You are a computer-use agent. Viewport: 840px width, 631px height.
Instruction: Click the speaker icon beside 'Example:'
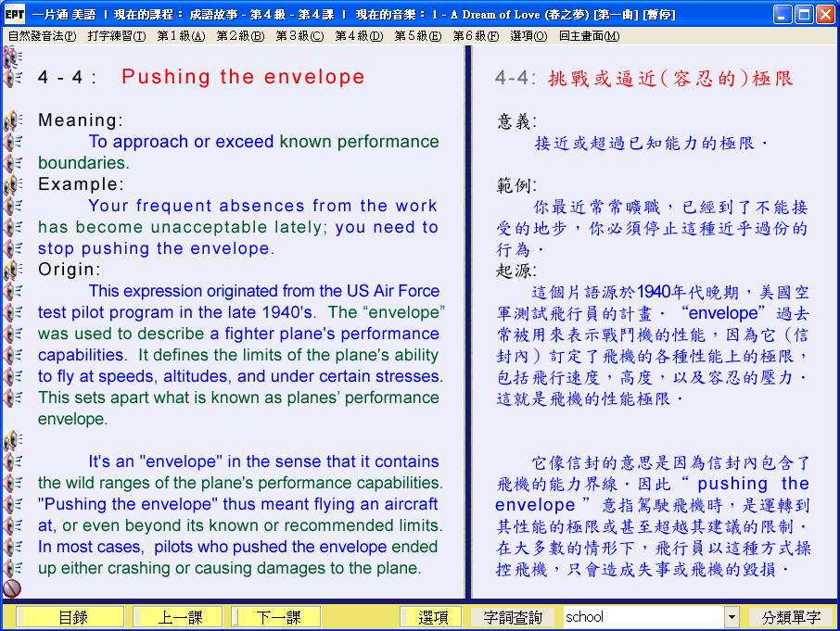[13, 184]
